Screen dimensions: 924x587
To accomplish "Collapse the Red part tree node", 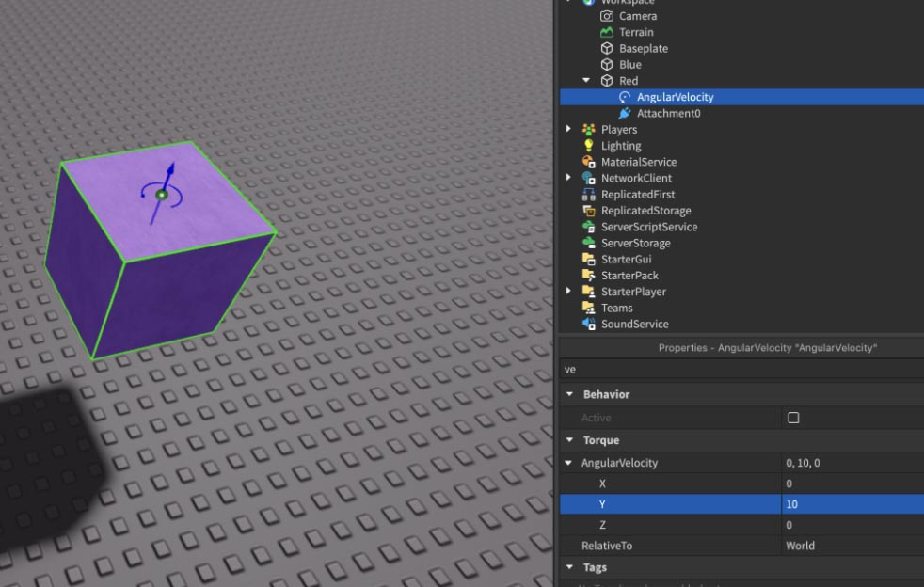I will click(x=586, y=80).
